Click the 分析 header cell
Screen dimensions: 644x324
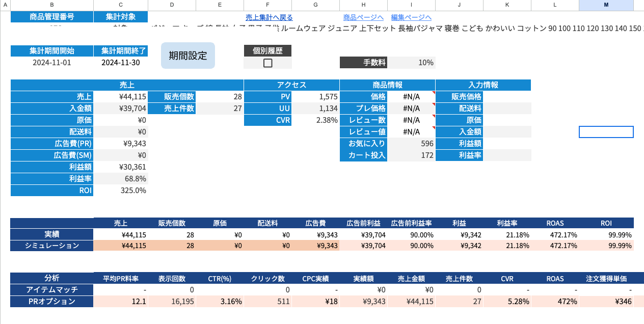(x=52, y=278)
